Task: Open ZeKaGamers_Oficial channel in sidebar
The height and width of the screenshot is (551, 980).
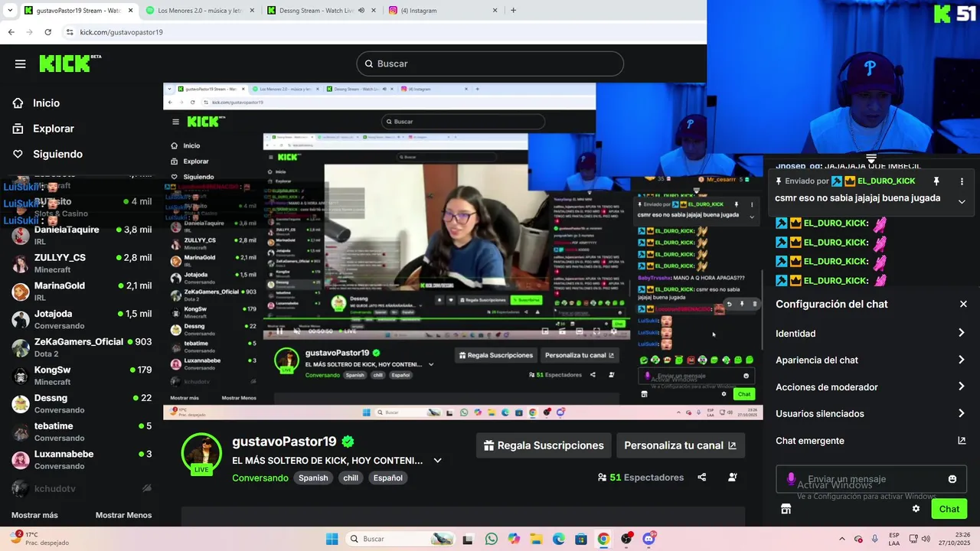Action: [81, 347]
